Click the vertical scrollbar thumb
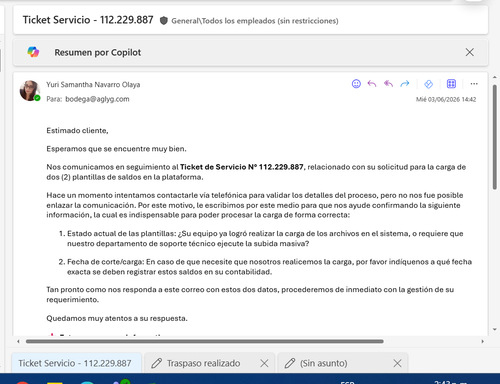 495,137
